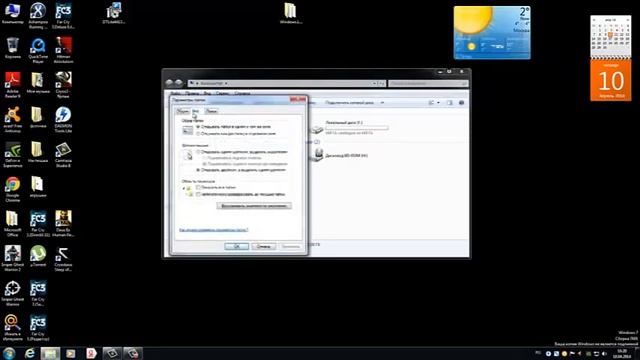Open the Computer desktop icon
The width and height of the screenshot is (640, 360).
tap(12, 13)
